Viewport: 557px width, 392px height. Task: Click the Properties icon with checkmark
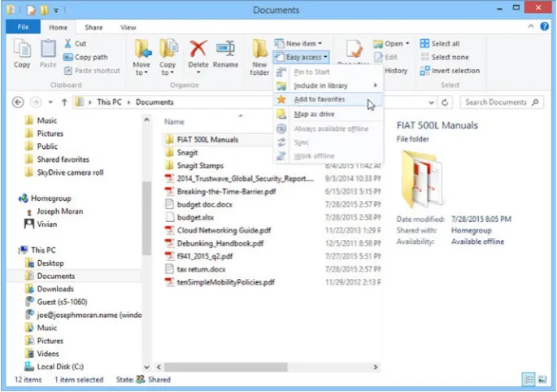(355, 49)
